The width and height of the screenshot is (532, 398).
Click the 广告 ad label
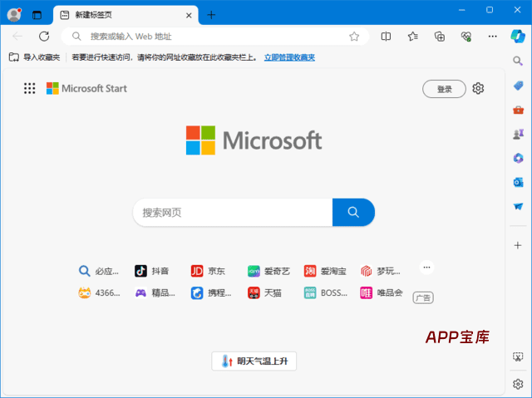tap(423, 297)
